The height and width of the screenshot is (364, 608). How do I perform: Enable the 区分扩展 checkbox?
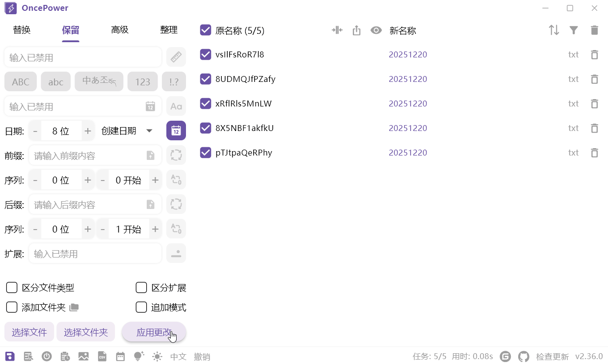coord(141,287)
